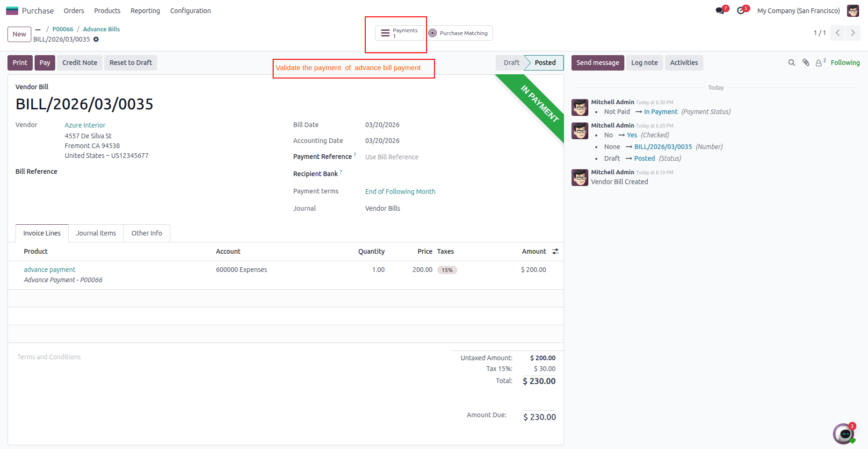Image resolution: width=868 pixels, height=449 pixels.
Task: Switch to the Journal Items tab
Action: pyautogui.click(x=96, y=233)
